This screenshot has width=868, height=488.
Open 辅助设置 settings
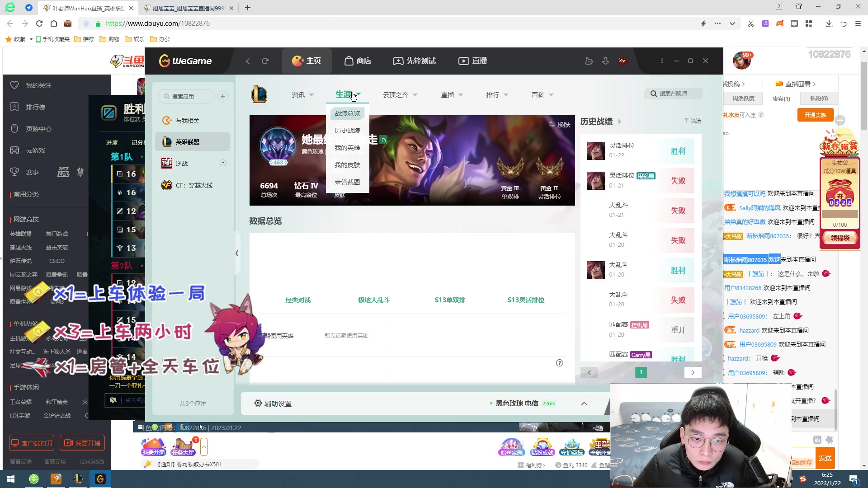tap(273, 404)
